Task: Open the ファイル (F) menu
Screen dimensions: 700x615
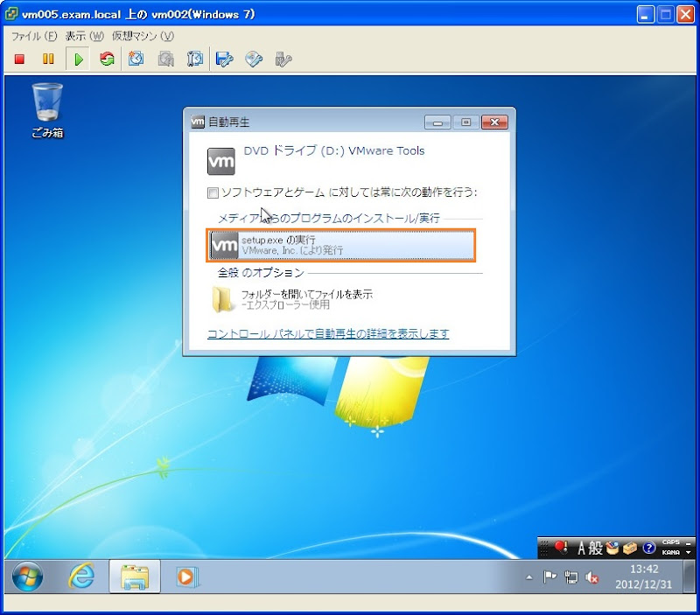Action: 34,36
